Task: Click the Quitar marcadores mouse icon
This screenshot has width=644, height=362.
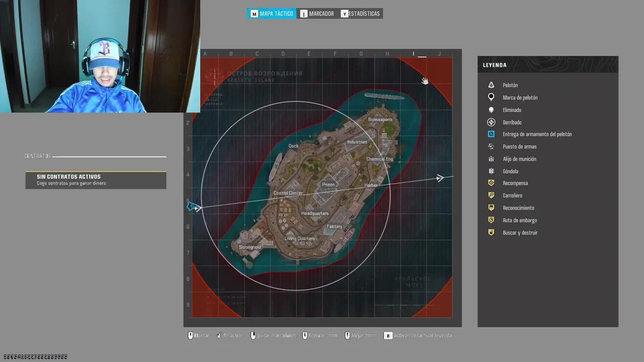Action: coord(253,335)
